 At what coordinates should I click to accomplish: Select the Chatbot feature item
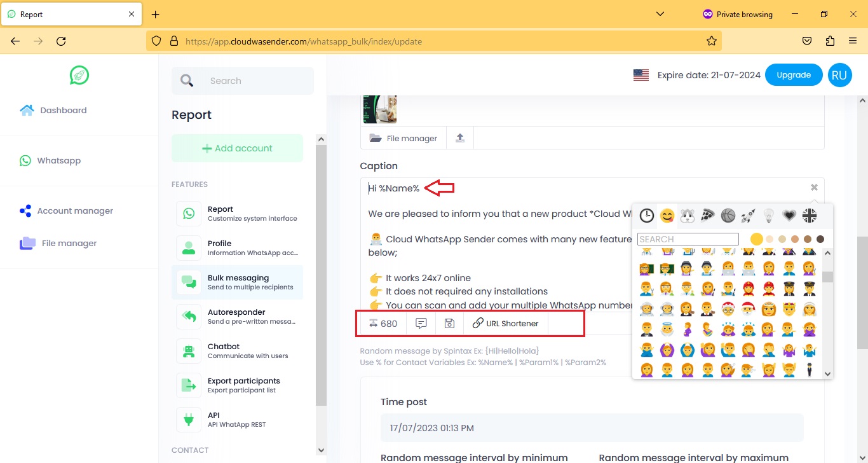237,351
